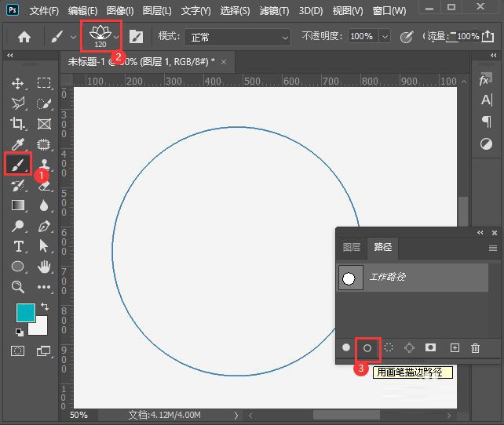Open the 滤镜(T) menu
This screenshot has height=425, width=504.
(x=272, y=11)
